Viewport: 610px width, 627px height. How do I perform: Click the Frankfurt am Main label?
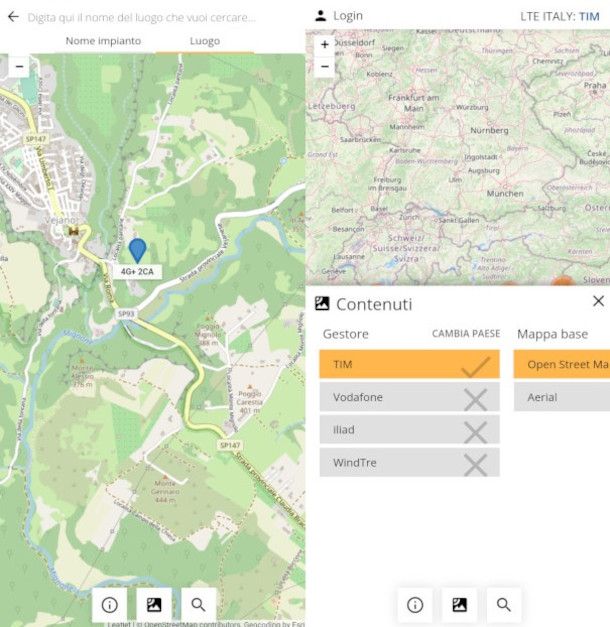pos(414,103)
